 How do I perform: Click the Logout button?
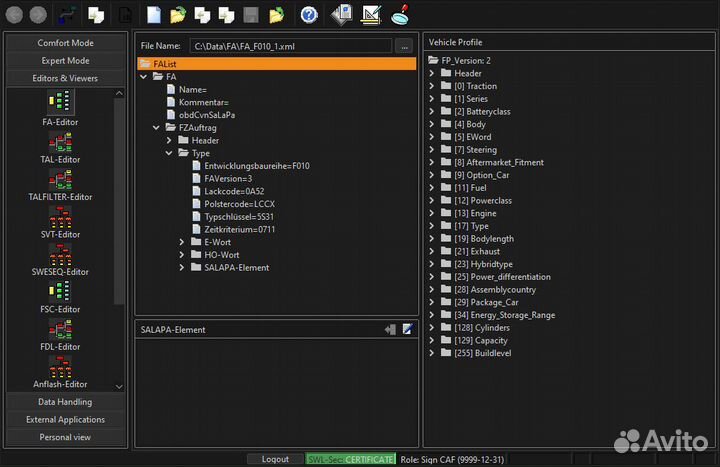tap(275, 459)
